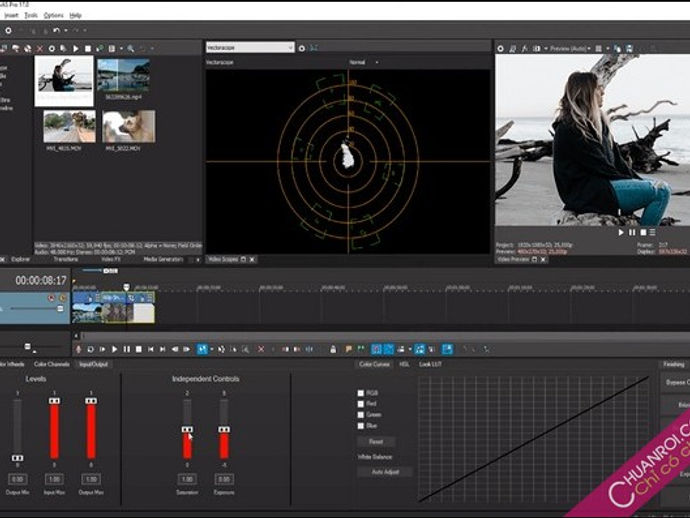
Task: Click the overlays grid icon in preview
Action: pyautogui.click(x=598, y=48)
